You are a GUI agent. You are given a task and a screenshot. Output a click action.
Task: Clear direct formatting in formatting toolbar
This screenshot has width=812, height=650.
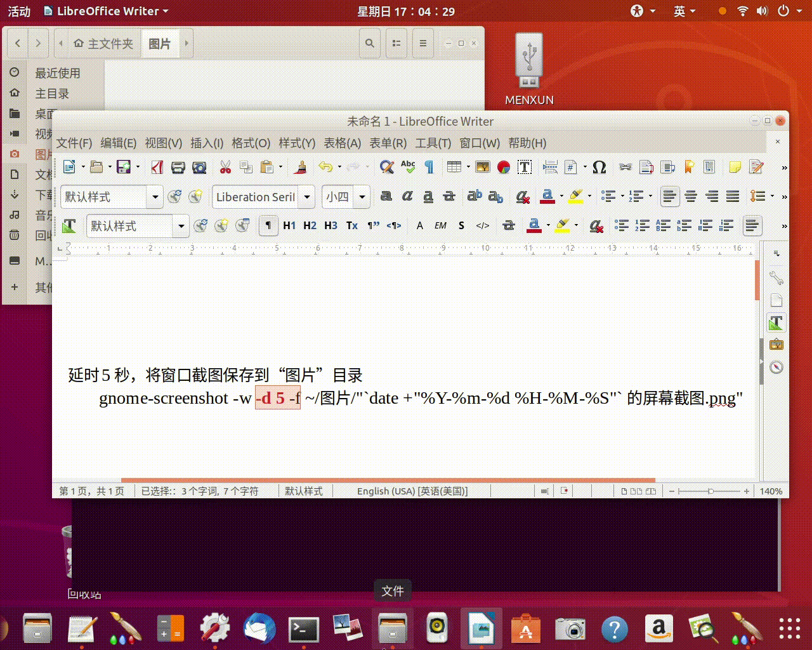click(x=523, y=197)
